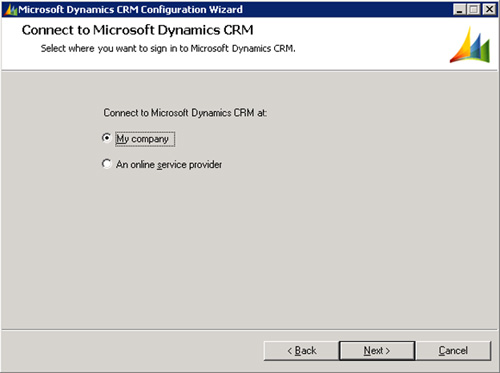Minimize the Configuration Wizard window

[x=459, y=9]
